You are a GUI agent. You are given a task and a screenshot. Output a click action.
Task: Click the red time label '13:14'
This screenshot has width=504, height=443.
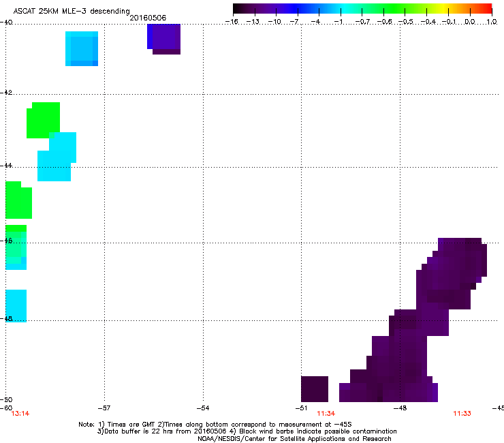coord(20,414)
